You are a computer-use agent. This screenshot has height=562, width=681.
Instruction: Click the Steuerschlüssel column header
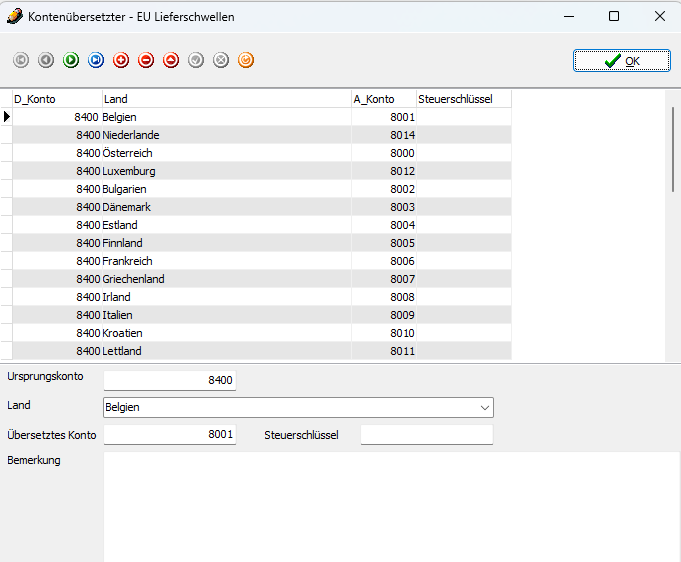pos(463,99)
